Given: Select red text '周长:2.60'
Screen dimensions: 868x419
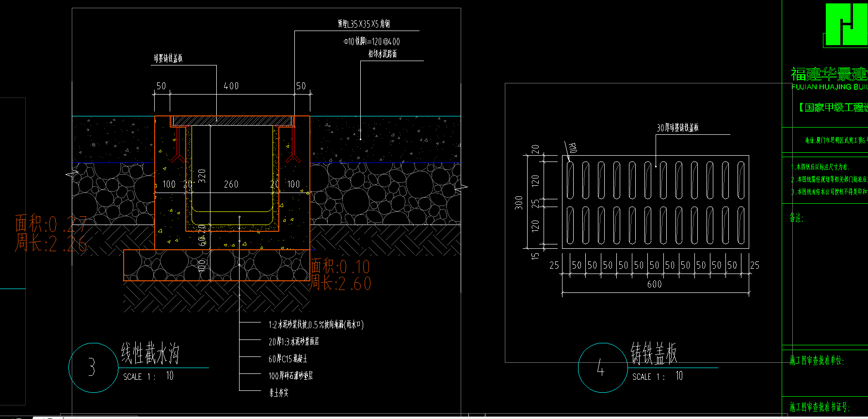Looking at the screenshot, I should [340, 283].
